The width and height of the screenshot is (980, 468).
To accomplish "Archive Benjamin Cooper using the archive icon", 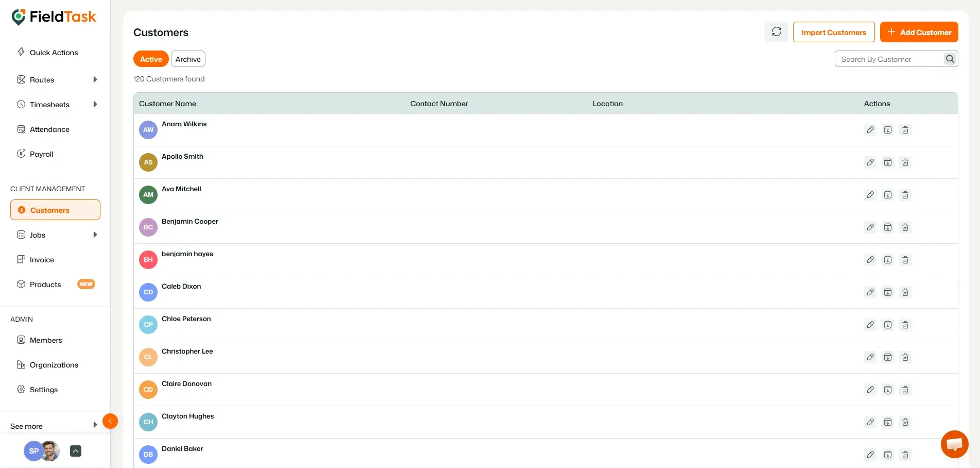I will pyautogui.click(x=888, y=227).
